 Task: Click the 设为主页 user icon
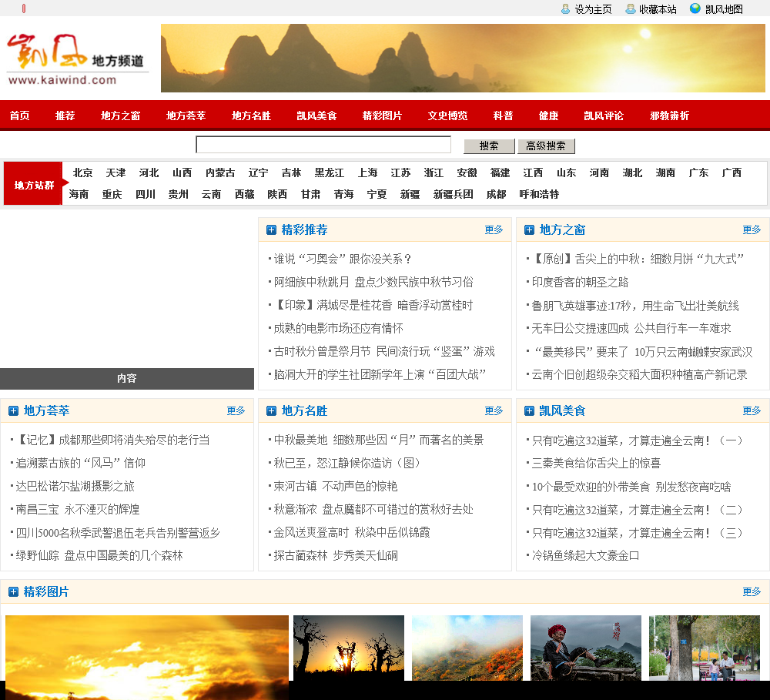click(565, 8)
